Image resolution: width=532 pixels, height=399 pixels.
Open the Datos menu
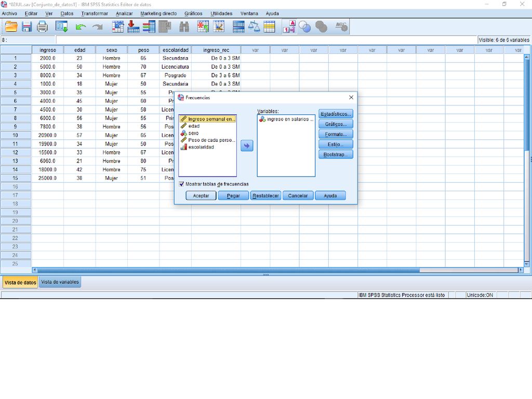(67, 14)
